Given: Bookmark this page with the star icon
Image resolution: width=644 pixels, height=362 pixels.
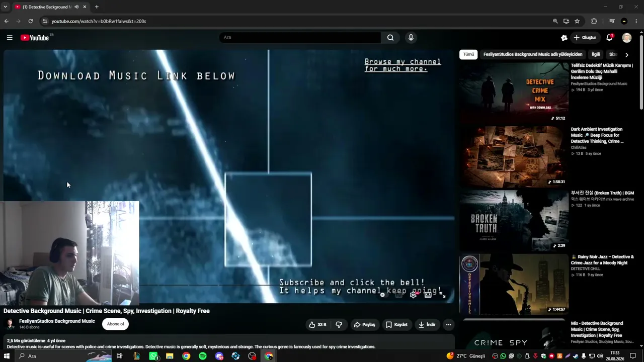Looking at the screenshot, I should pyautogui.click(x=577, y=21).
